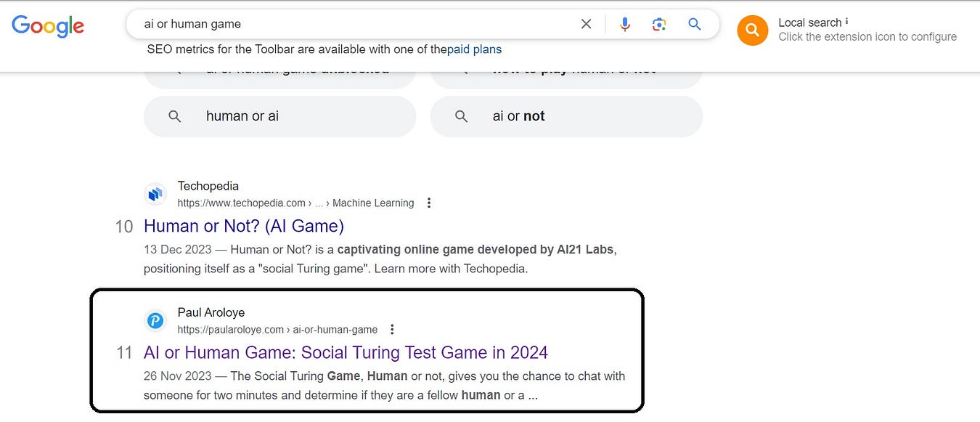Screen dimensions: 980x422
Task: Click the Paul Aroloye site favicon
Action: click(155, 320)
